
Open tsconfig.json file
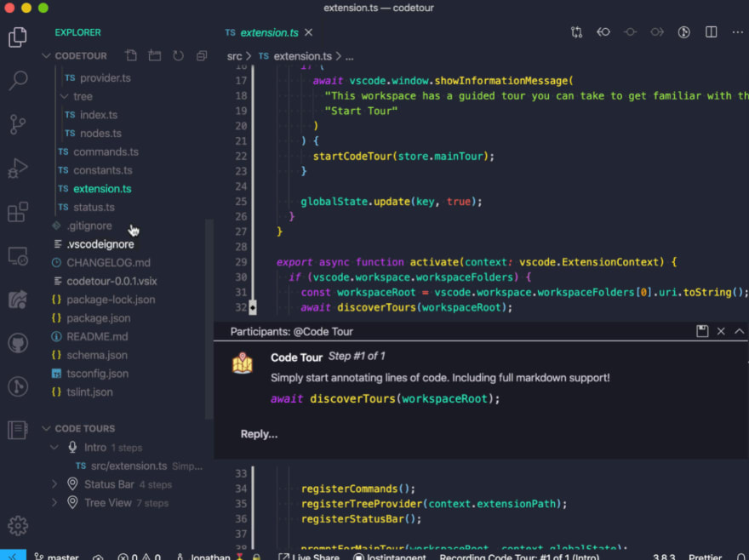tap(97, 374)
